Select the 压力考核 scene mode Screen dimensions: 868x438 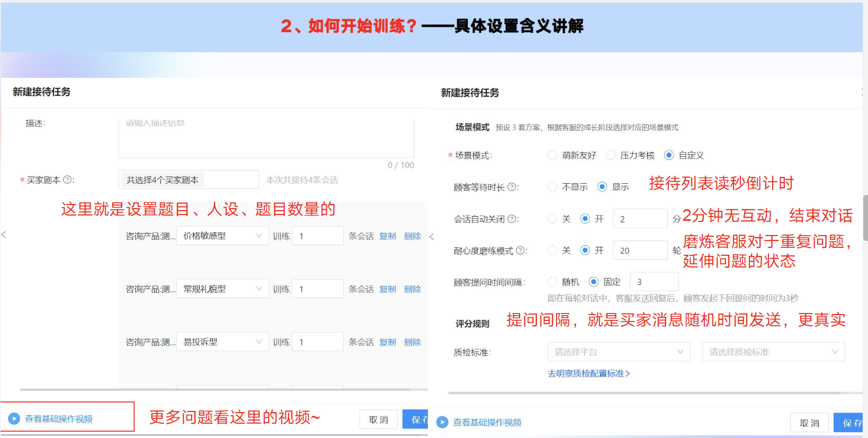(x=611, y=155)
